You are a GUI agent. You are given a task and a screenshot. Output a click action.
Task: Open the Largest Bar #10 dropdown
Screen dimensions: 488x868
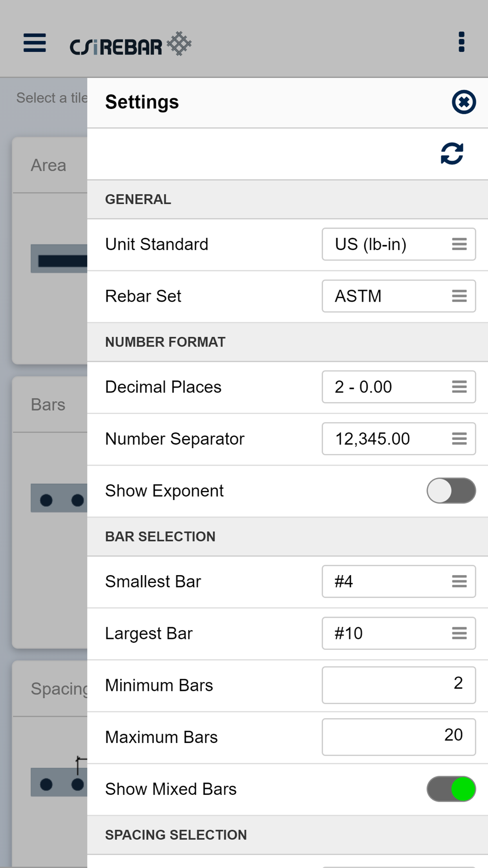(399, 633)
